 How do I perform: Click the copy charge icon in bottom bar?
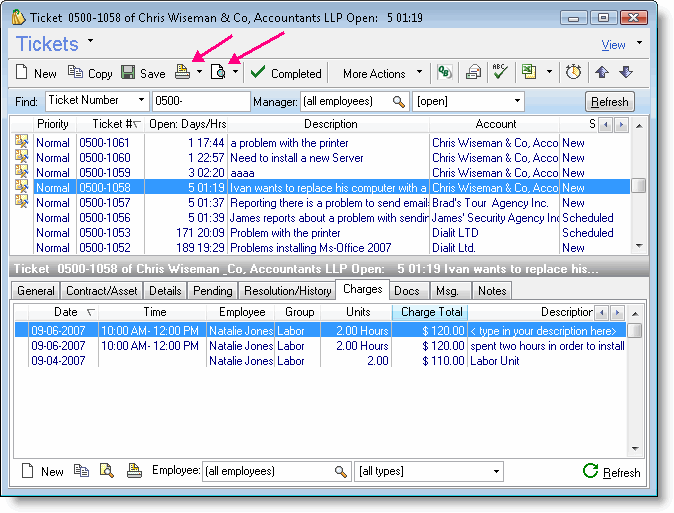pos(83,471)
